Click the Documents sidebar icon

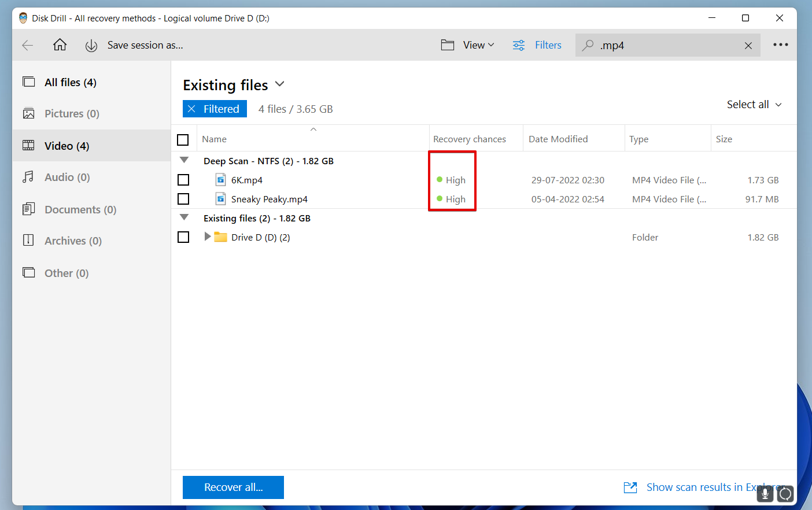pyautogui.click(x=29, y=209)
